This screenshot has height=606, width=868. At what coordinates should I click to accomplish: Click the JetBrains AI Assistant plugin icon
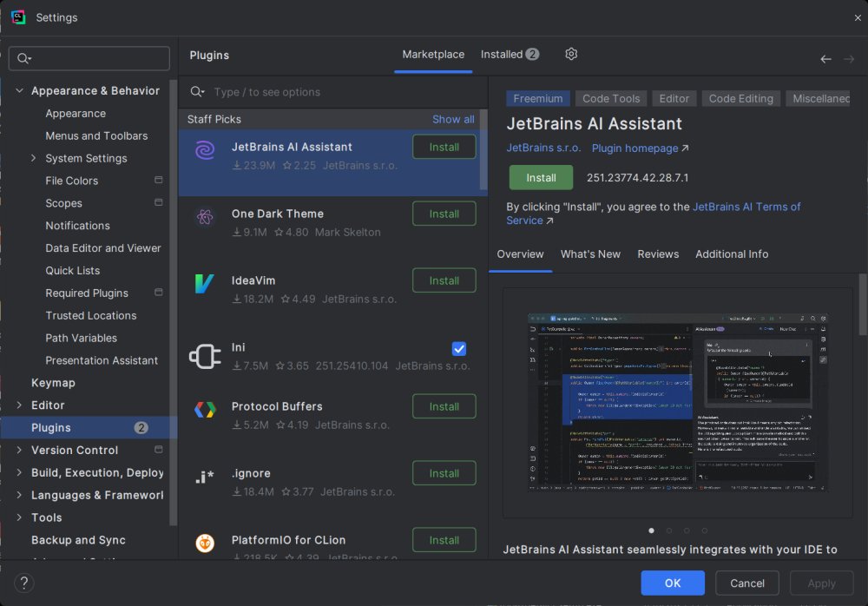tap(205, 150)
